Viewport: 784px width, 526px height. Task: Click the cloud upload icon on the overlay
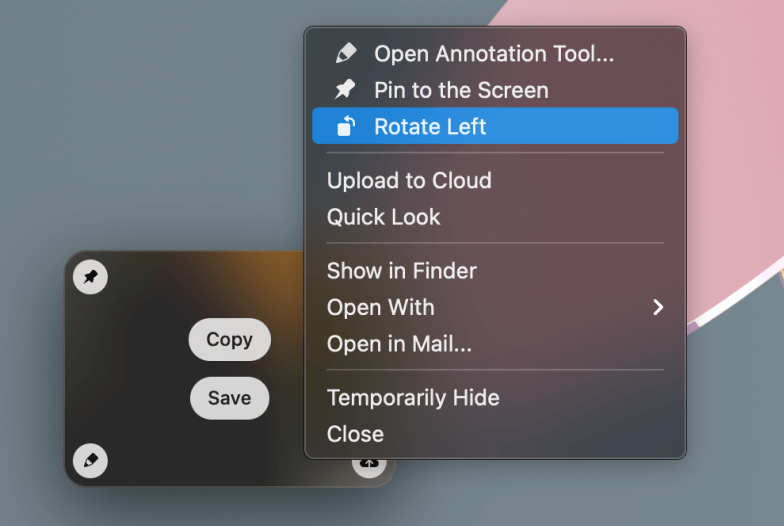(369, 464)
